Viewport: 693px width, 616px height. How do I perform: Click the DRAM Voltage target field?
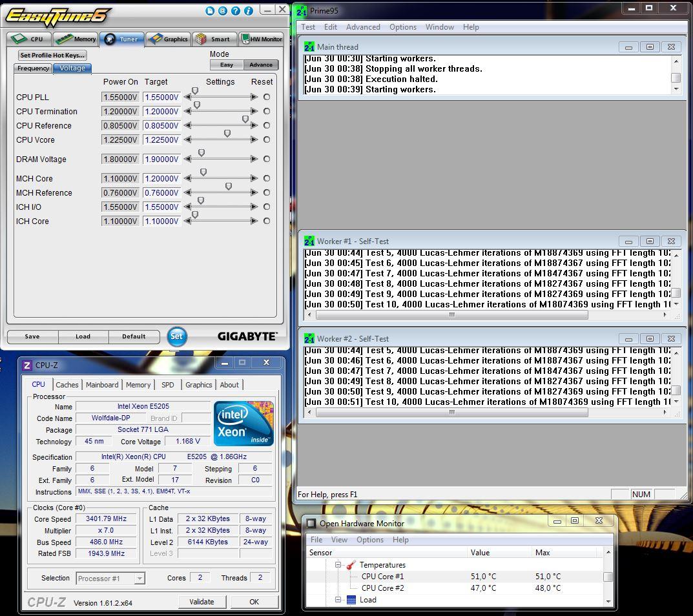tap(161, 159)
